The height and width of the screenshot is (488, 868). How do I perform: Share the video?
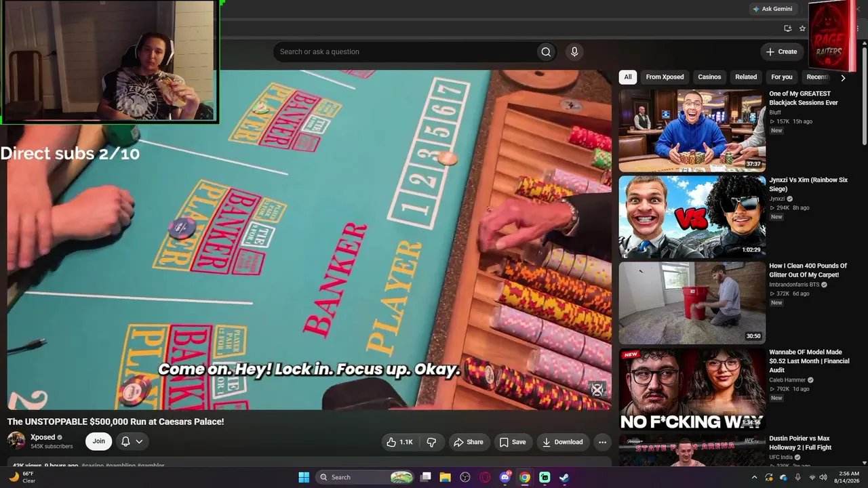pyautogui.click(x=469, y=442)
